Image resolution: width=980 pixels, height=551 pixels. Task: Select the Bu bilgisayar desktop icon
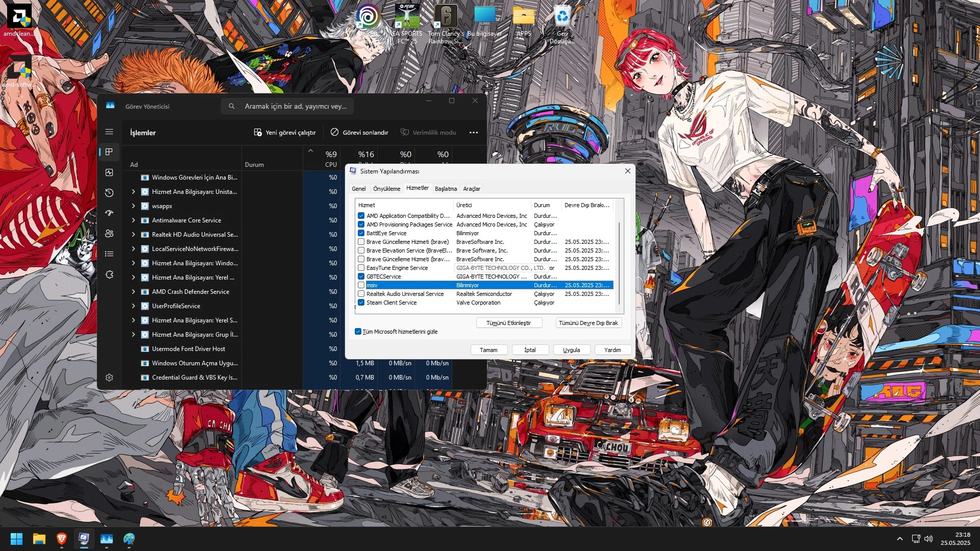485,21
